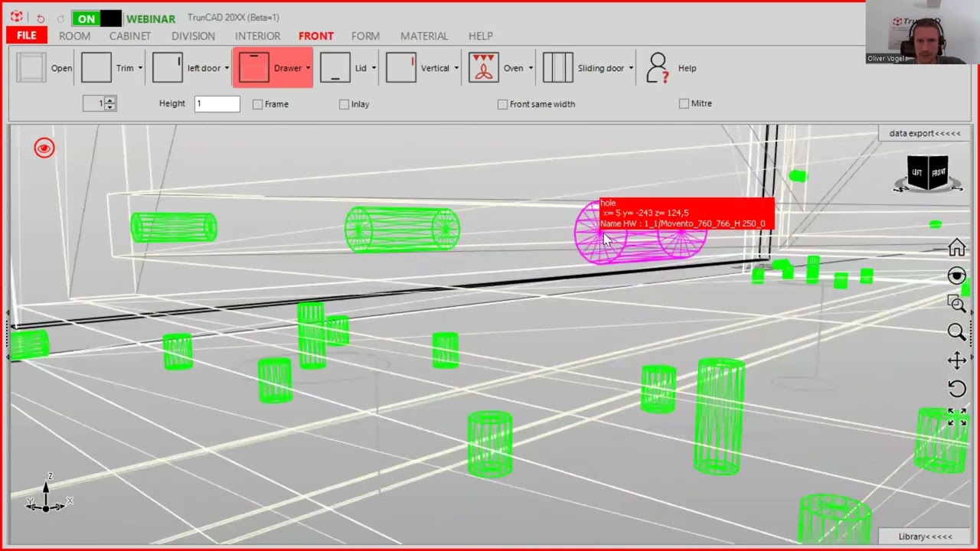The image size is (980, 551).
Task: Expand the Oven dropdown arrow
Action: click(531, 68)
